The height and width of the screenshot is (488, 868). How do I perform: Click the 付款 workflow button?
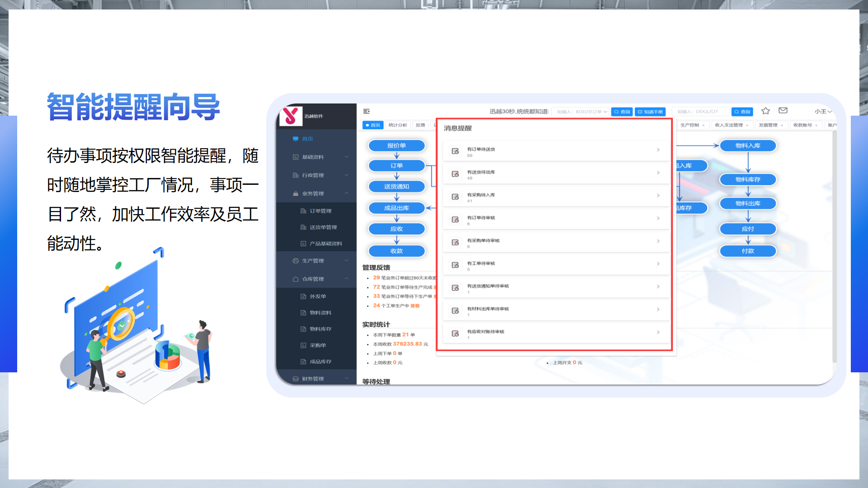tap(748, 251)
